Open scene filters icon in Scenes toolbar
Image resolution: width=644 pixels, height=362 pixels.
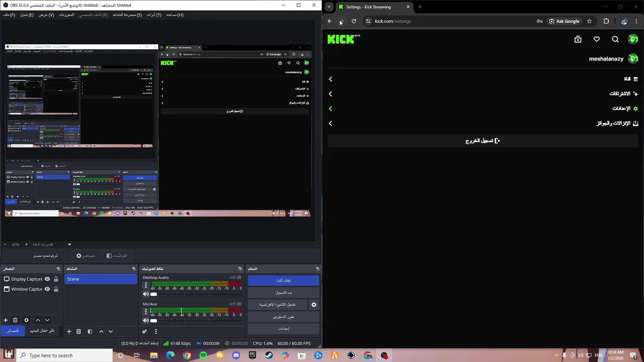(x=90, y=331)
